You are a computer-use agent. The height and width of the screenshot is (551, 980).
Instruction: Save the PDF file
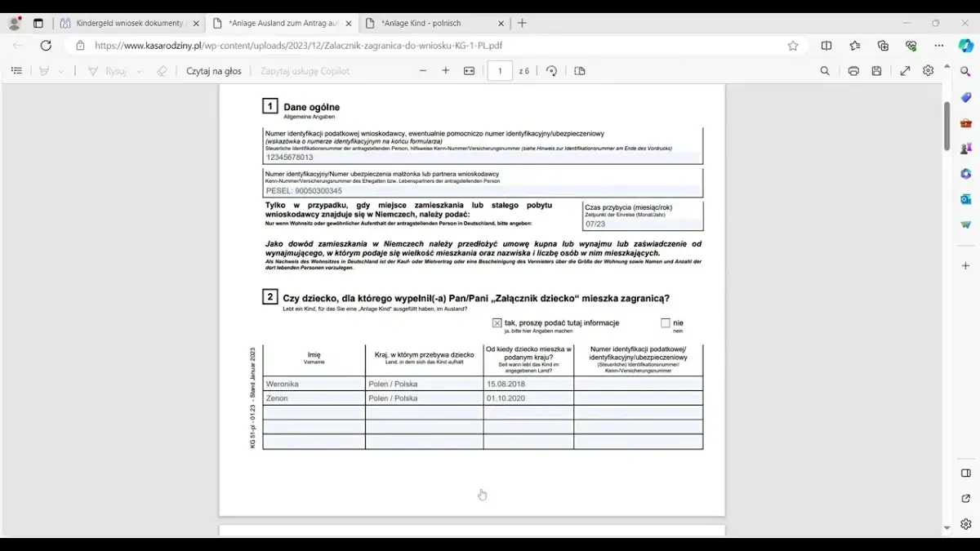tap(876, 70)
